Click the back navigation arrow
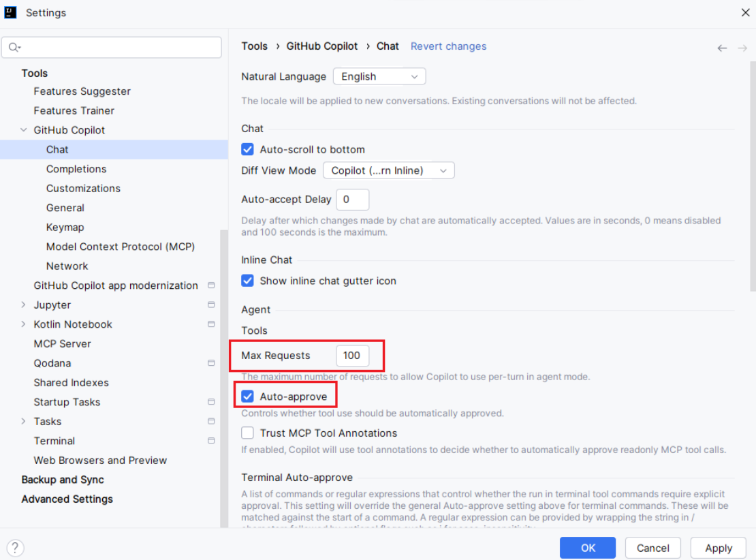Viewport: 756px width, 560px height. (x=722, y=48)
